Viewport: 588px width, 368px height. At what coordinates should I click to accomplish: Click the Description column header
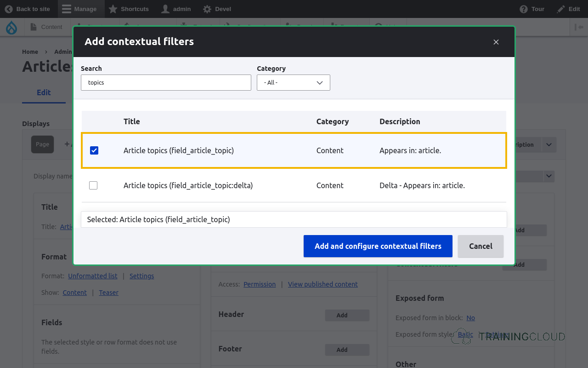click(x=400, y=121)
